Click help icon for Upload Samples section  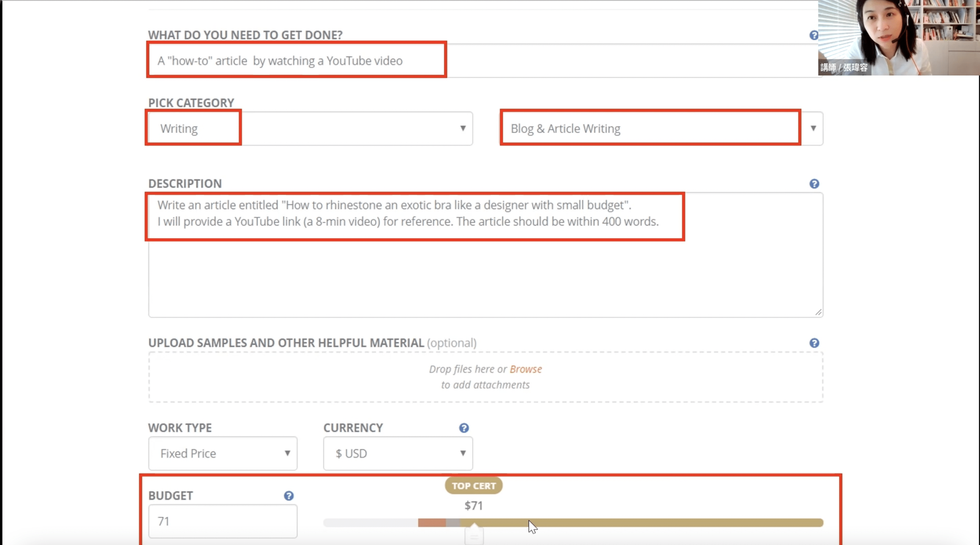click(x=814, y=343)
